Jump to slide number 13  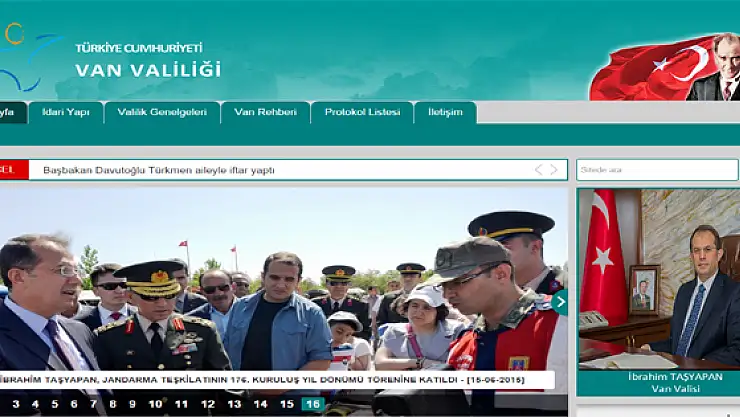pos(234,404)
